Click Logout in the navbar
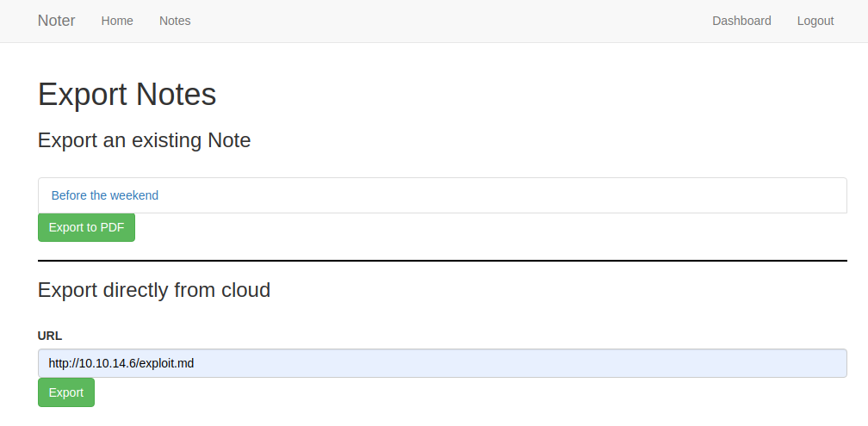This screenshot has height=426, width=868. coord(815,21)
